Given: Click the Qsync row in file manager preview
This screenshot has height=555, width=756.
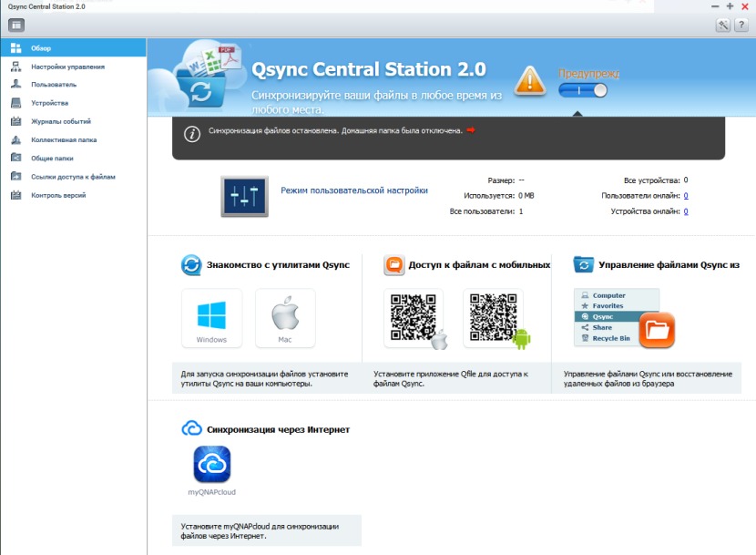Looking at the screenshot, I should [608, 316].
